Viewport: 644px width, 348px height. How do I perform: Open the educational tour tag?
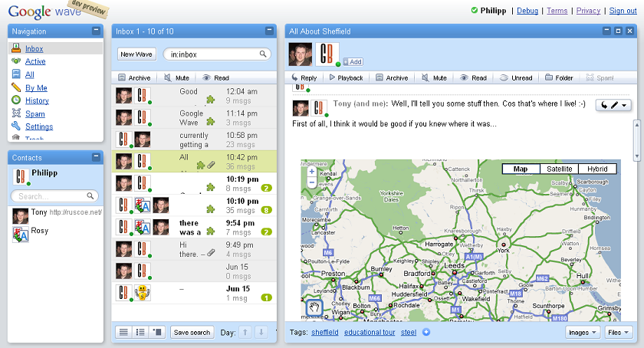tap(370, 332)
